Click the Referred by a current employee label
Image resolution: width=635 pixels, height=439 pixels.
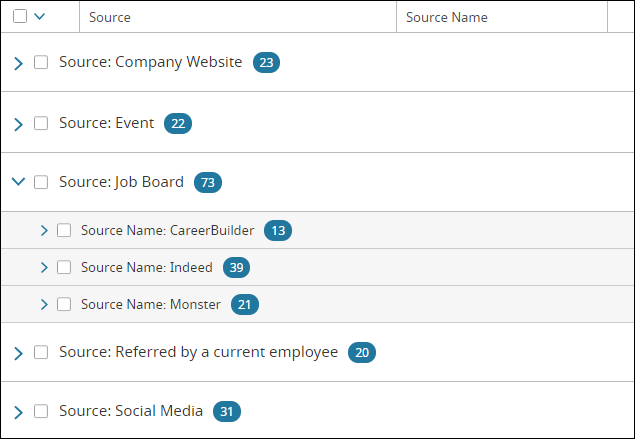pos(198,352)
